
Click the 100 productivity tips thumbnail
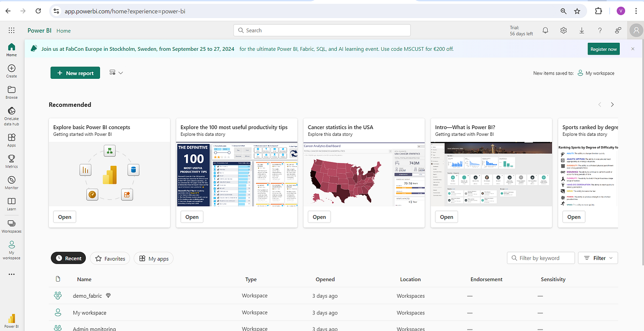[x=237, y=174]
